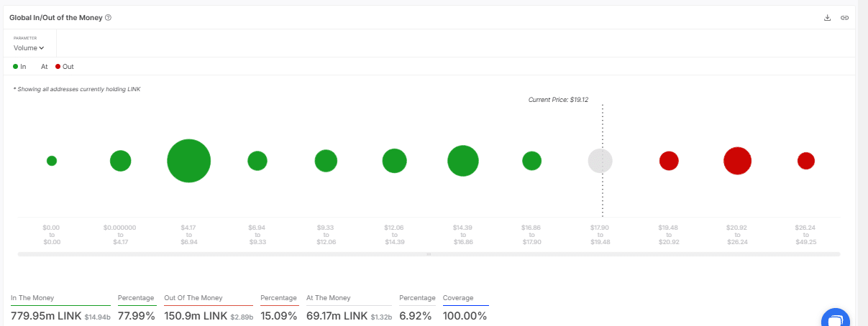The width and height of the screenshot is (868, 326).
Task: Select the large red bubble at $20.92 to $26.24
Action: click(737, 161)
